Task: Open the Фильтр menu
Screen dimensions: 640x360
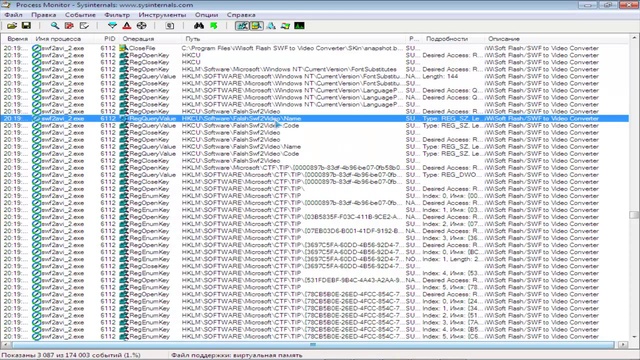Action: pos(117,15)
